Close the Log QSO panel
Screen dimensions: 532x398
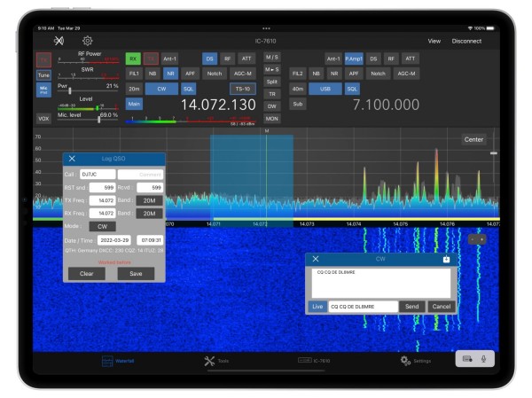point(73,159)
